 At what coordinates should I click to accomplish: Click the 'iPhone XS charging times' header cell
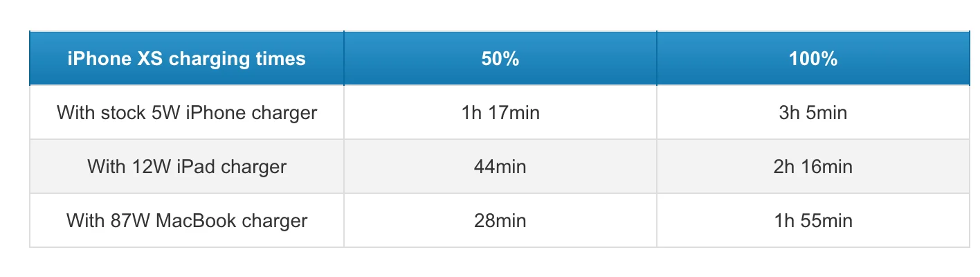[x=187, y=58]
